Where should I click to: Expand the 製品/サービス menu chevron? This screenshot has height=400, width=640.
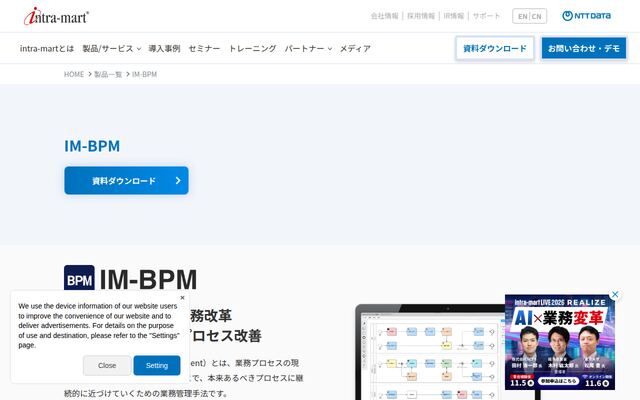[139, 49]
